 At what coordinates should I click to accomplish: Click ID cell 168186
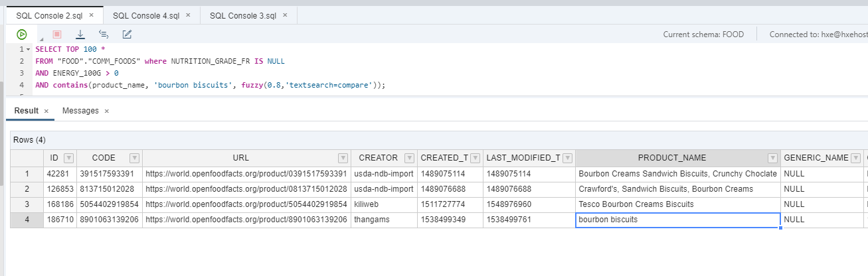(60, 204)
